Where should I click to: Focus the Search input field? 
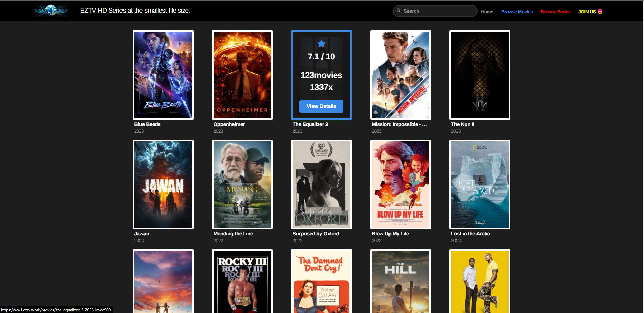(435, 11)
